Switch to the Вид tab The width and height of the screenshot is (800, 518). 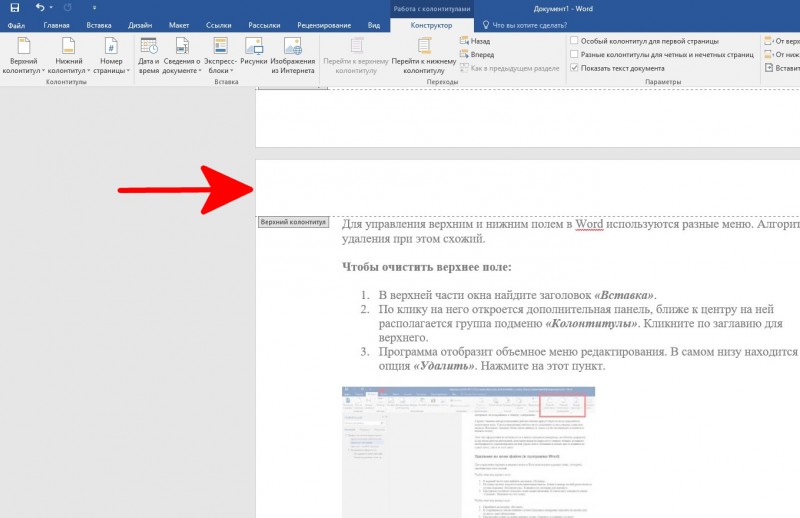pyautogui.click(x=373, y=25)
